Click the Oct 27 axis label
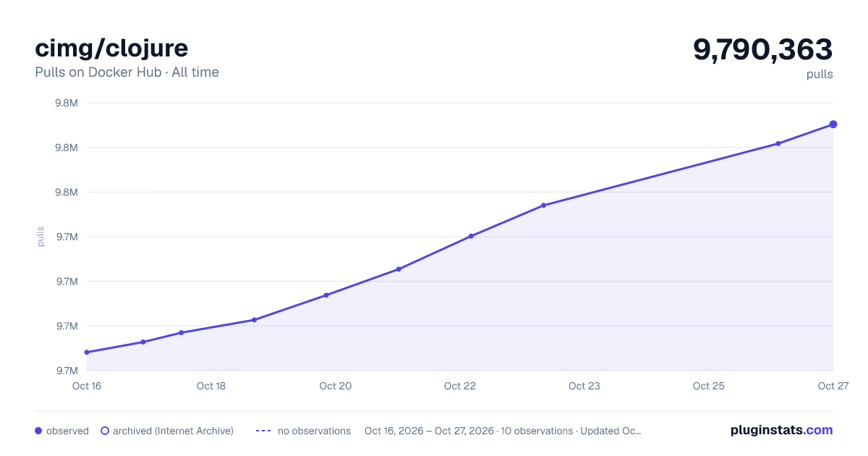Image resolution: width=868 pixels, height=456 pixels. tap(833, 386)
